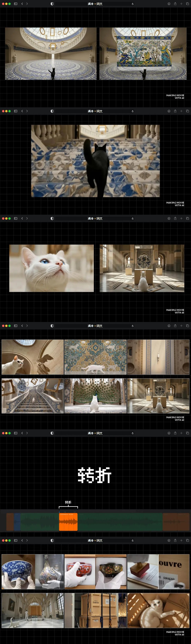Screen dimensions: 191x644
Task: Open the Louvre wooden crates thumbnail
Action: 95,610
